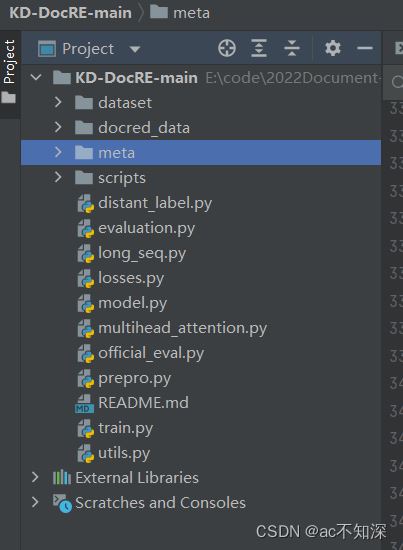Hide the Project panel with minus icon
The width and height of the screenshot is (403, 550).
(x=365, y=48)
